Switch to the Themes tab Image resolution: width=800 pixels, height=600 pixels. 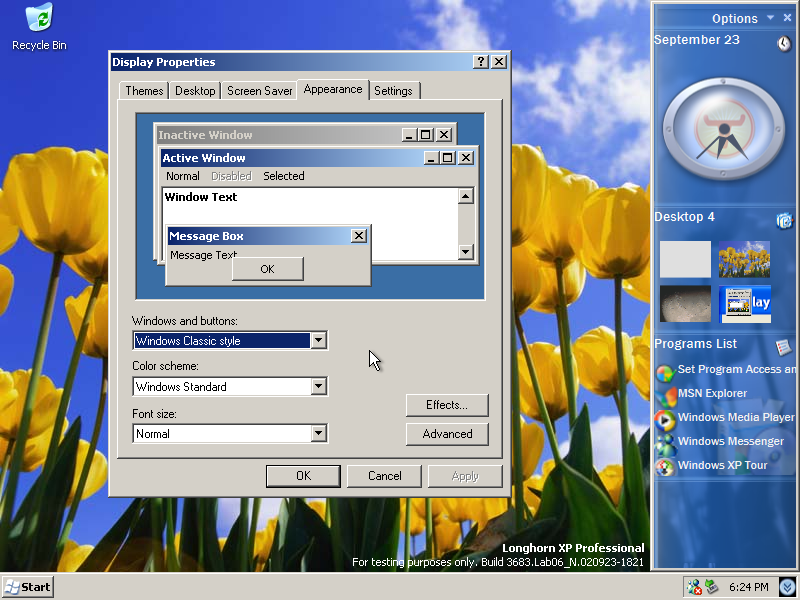pyautogui.click(x=144, y=91)
